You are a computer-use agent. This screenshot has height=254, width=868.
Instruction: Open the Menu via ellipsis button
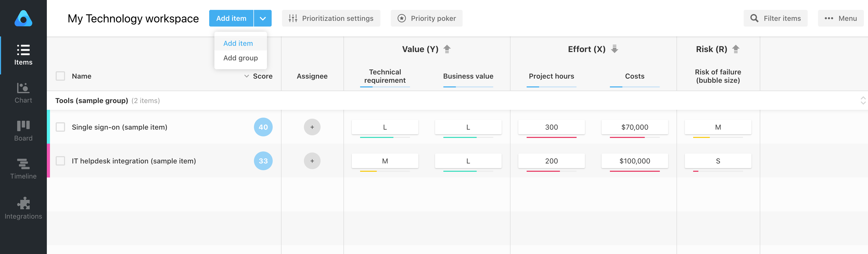pyautogui.click(x=841, y=18)
